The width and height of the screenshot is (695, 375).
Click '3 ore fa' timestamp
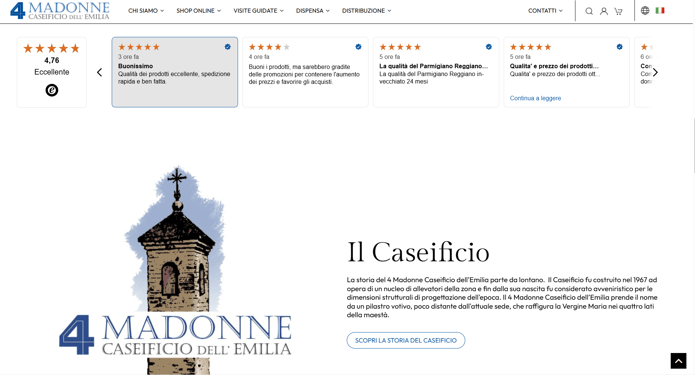129,57
